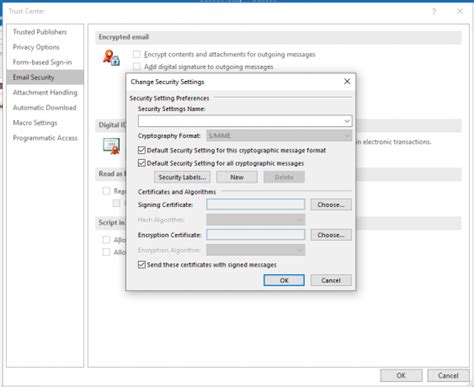Click the Security Labels... button

coord(182,177)
